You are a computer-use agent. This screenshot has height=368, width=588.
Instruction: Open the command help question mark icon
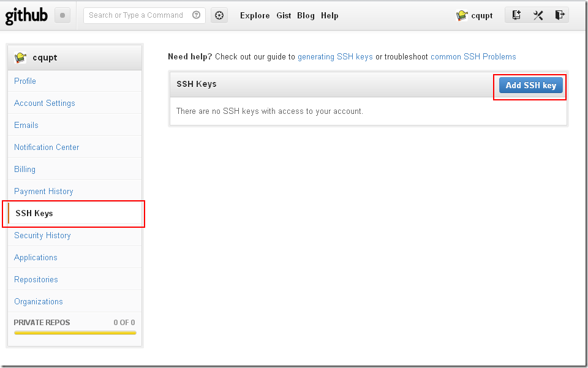tap(196, 15)
